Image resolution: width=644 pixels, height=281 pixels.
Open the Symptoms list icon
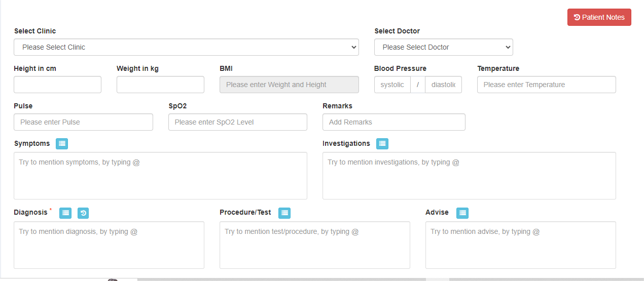tap(62, 144)
